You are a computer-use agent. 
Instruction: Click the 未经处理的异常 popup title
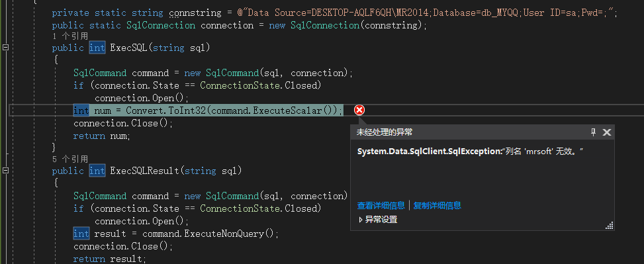[x=385, y=132]
